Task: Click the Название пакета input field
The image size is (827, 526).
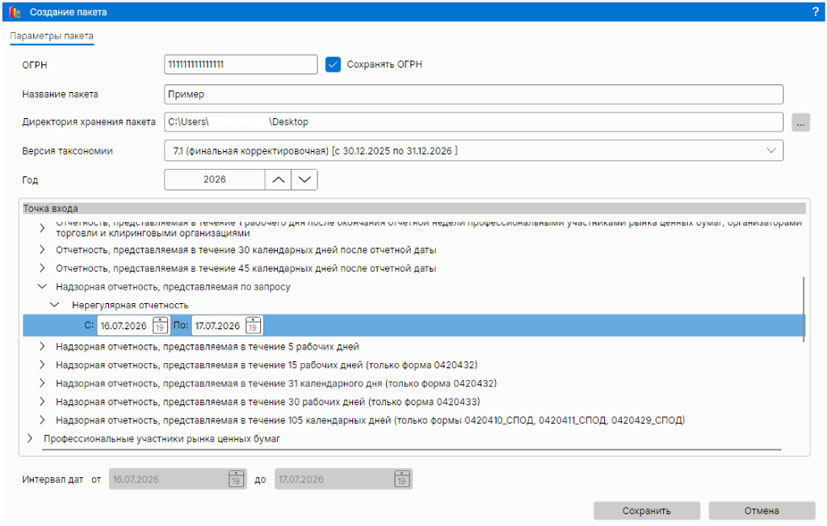Action: coord(473,94)
